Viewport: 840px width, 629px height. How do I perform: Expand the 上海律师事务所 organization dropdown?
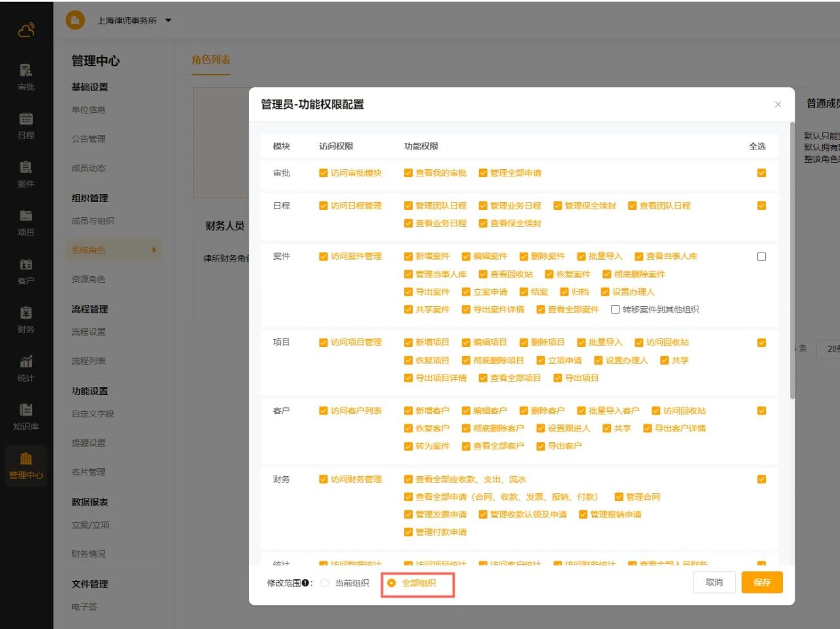coord(168,20)
